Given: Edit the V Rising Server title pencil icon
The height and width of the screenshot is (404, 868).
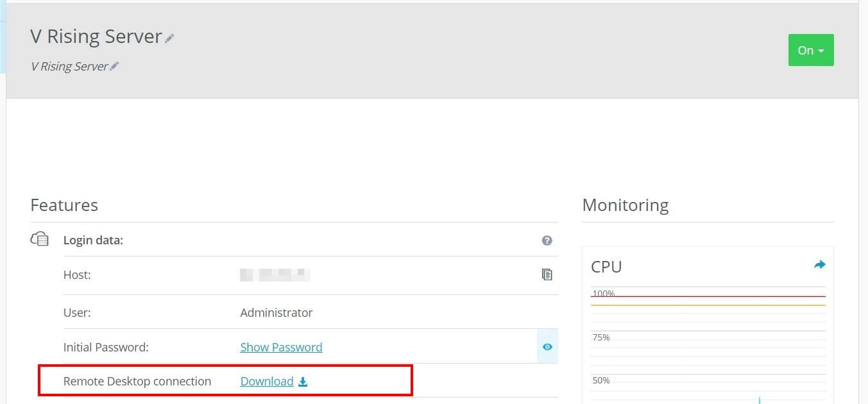Looking at the screenshot, I should point(169,38).
